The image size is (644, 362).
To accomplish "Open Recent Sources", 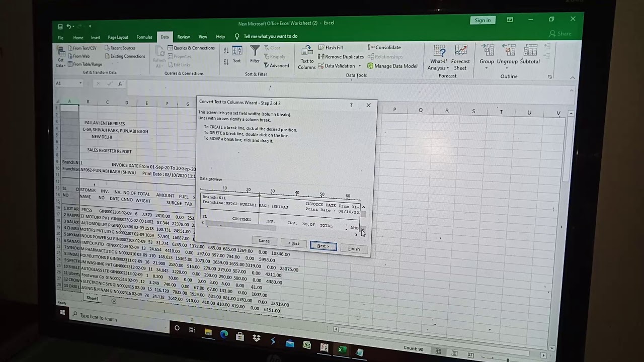I will 120,48.
